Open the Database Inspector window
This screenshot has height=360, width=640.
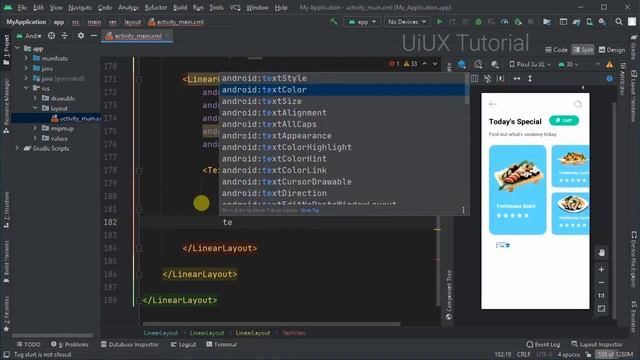(130, 344)
